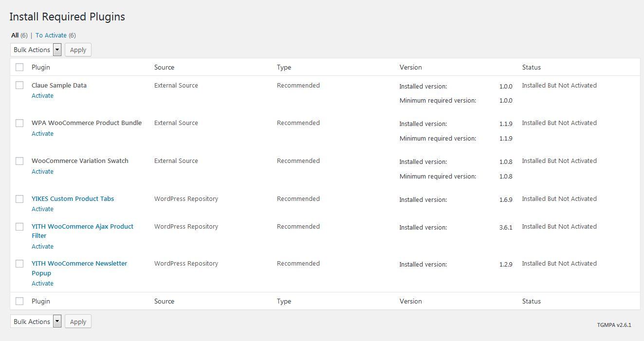Click the Claue Sample Data plugin name

(x=59, y=85)
